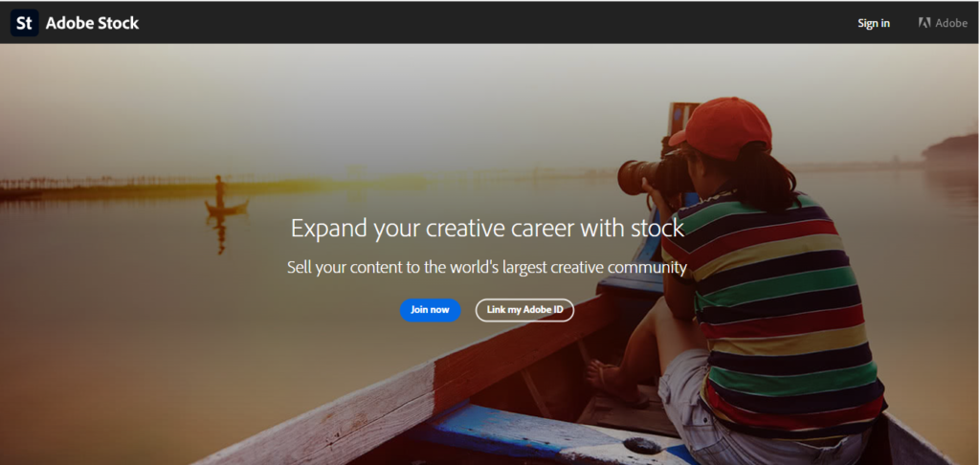Click the St Adobe Stock logo icon
This screenshot has height=465, width=980.
24,23
